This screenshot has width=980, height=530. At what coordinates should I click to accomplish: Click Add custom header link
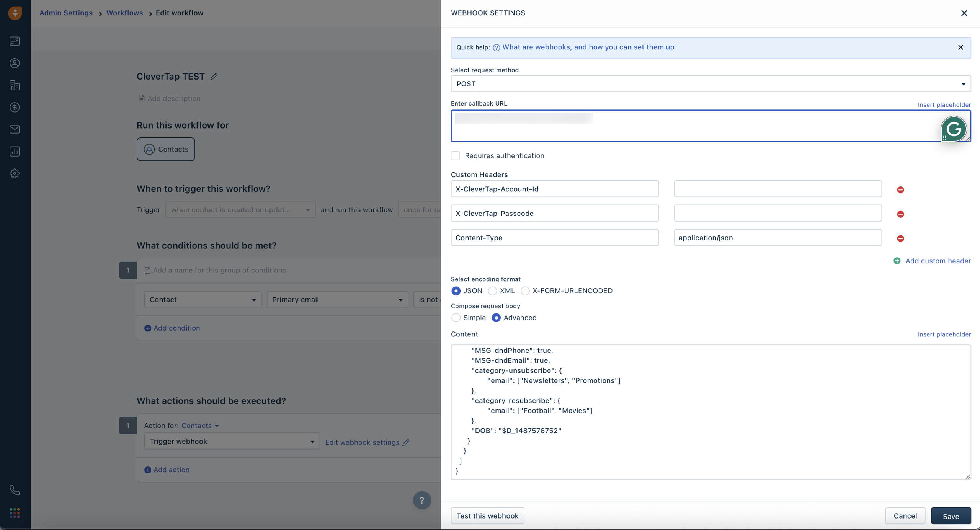938,261
